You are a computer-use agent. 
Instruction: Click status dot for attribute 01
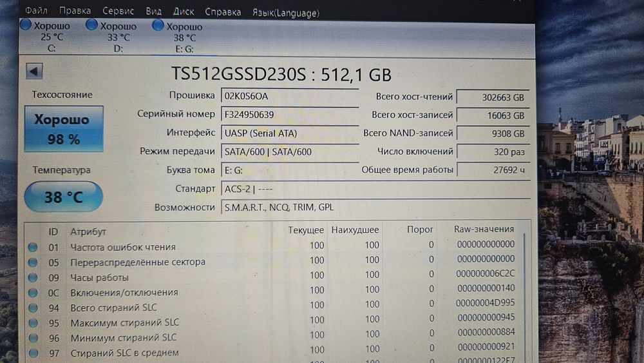[33, 247]
